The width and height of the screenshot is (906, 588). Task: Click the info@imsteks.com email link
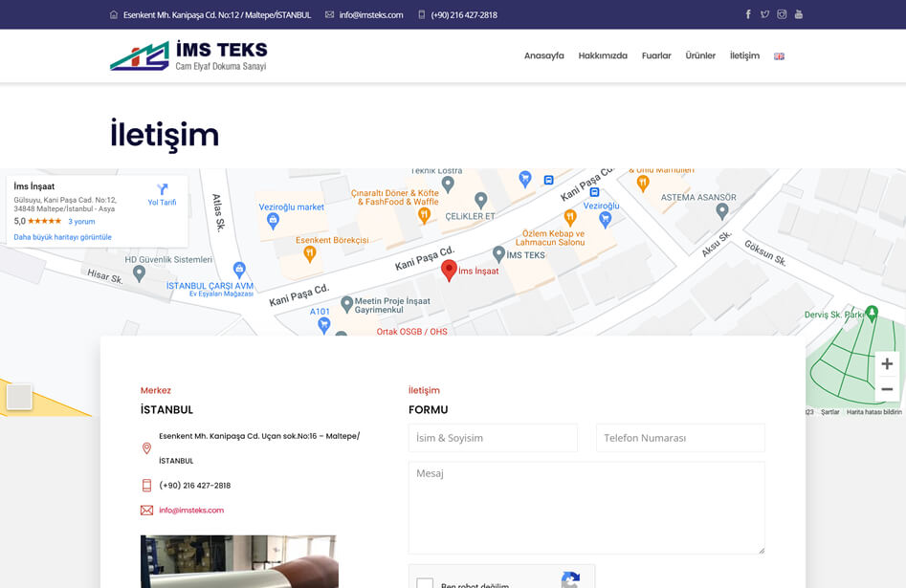point(191,511)
